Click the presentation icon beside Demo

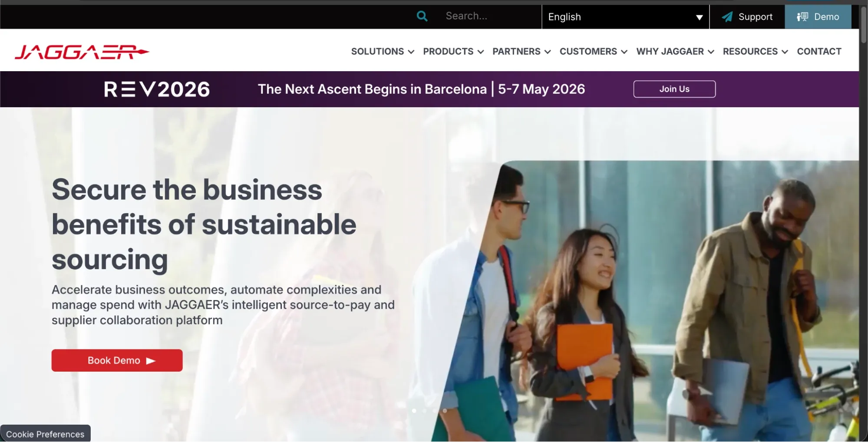[802, 17]
